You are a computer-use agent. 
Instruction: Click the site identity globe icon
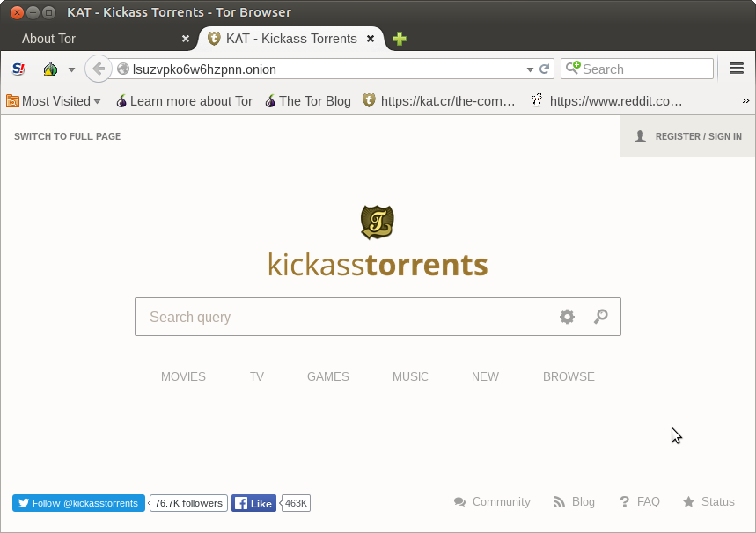[123, 69]
